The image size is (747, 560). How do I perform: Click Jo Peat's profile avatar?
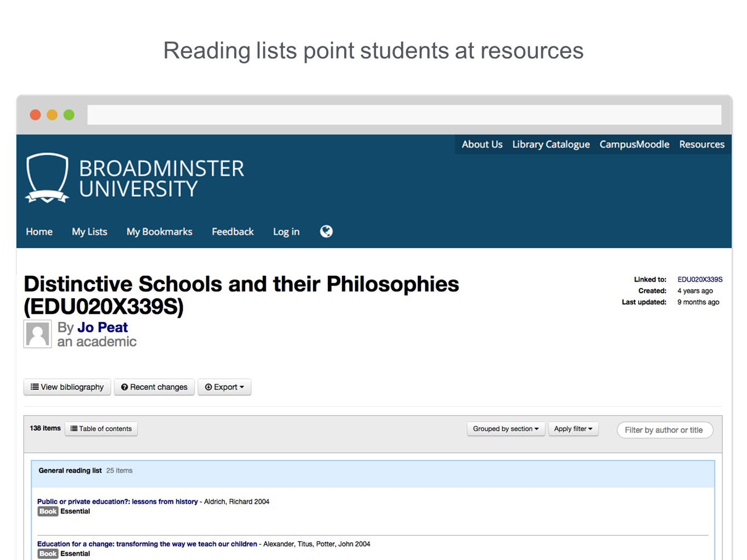click(x=38, y=334)
